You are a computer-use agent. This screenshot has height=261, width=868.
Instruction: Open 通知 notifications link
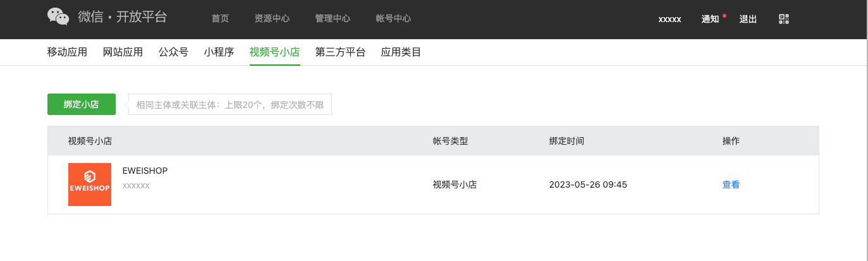710,19
